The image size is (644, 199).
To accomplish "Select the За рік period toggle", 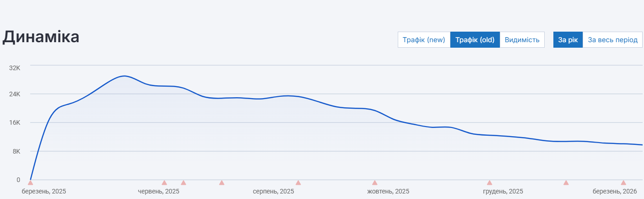I will tap(568, 40).
